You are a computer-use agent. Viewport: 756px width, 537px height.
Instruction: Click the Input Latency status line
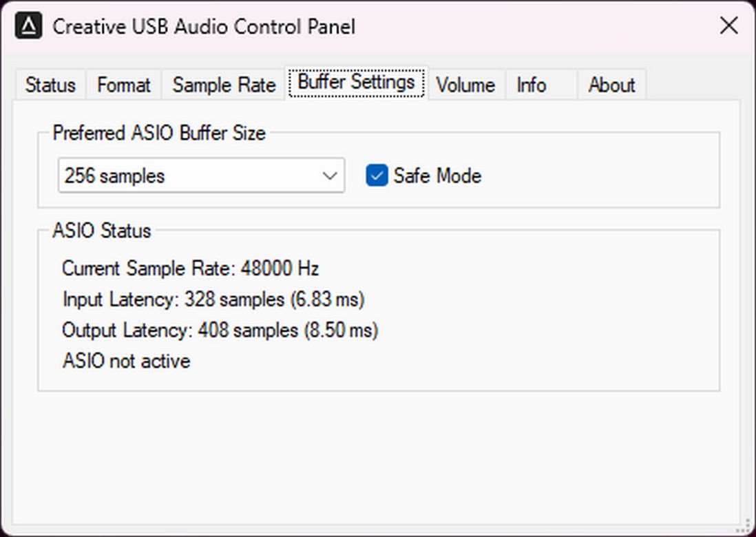point(213,299)
